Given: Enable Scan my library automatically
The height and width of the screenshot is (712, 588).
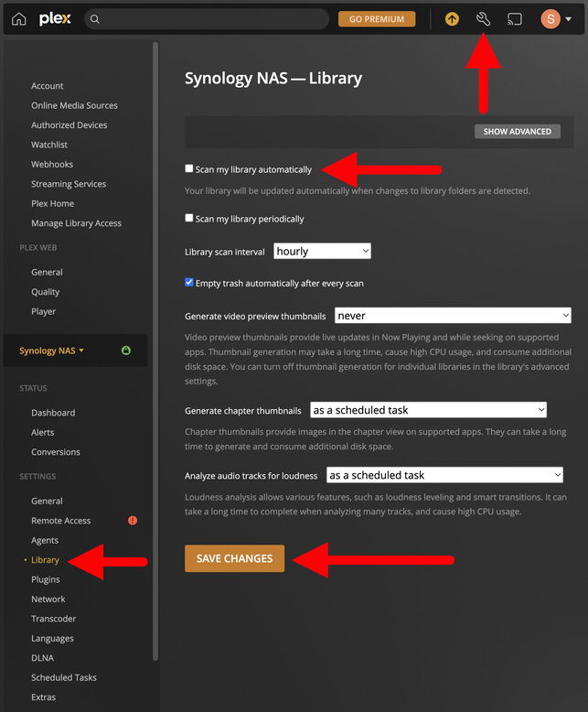Looking at the screenshot, I should 188,168.
